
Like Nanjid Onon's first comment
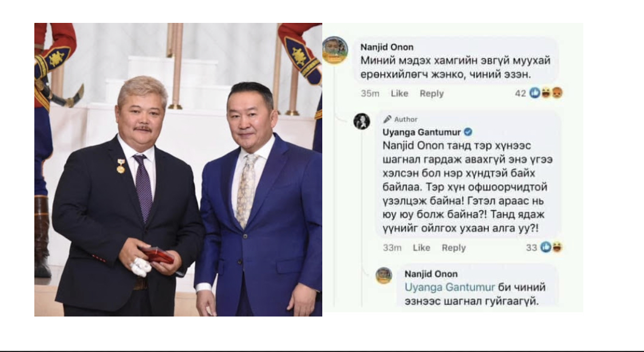[x=399, y=94]
